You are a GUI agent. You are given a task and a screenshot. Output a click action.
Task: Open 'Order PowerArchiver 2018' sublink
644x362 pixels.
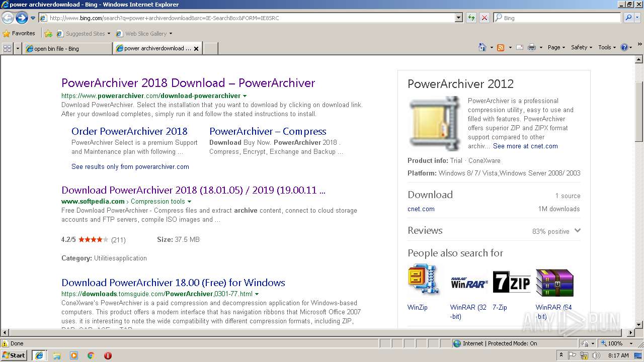(x=129, y=131)
